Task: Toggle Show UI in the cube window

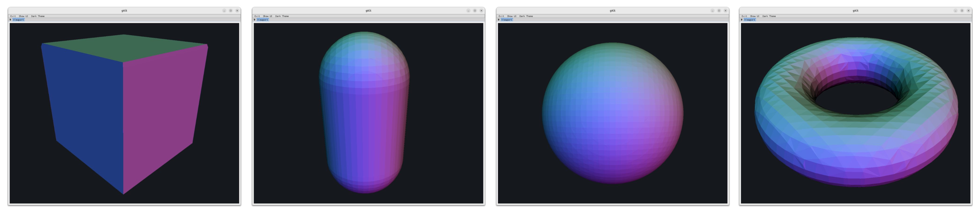Action: point(24,16)
